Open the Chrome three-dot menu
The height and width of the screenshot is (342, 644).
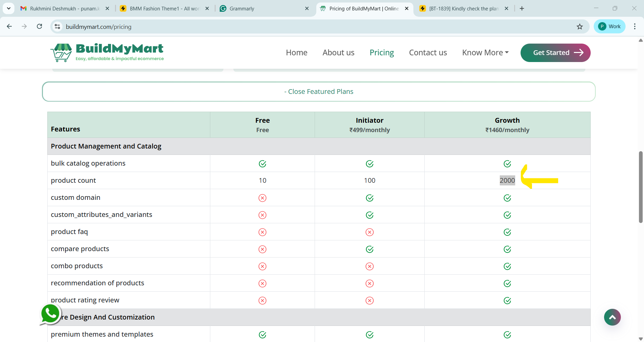pos(635,26)
